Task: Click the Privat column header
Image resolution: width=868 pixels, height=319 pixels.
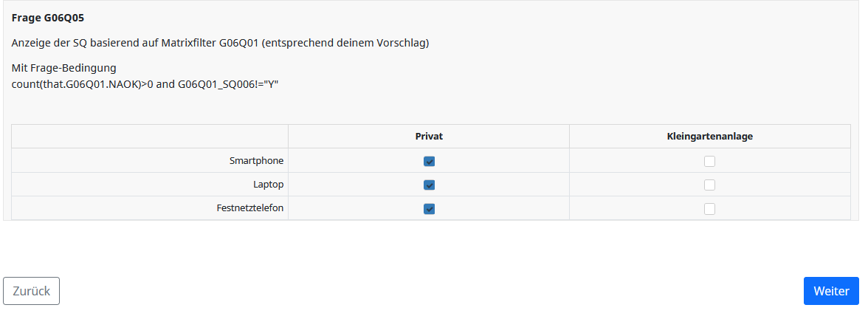Action: pos(429,137)
